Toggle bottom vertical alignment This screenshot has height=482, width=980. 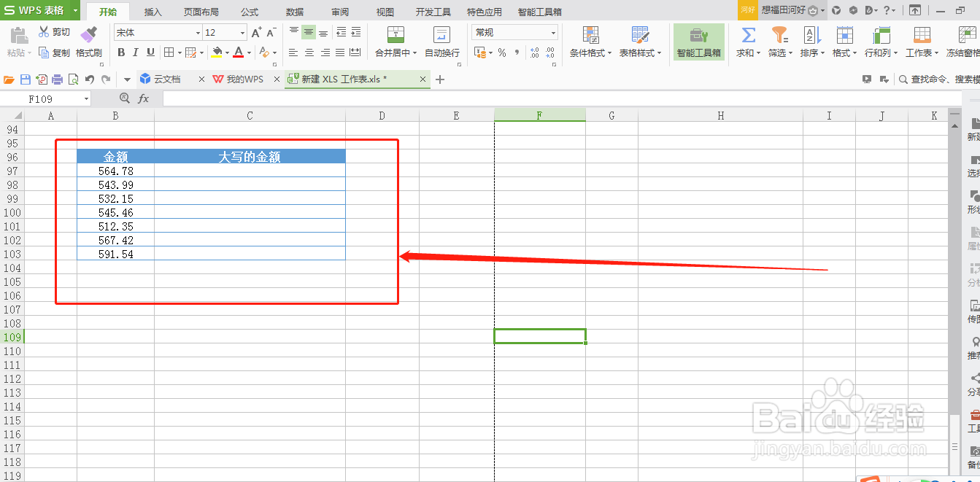click(323, 32)
